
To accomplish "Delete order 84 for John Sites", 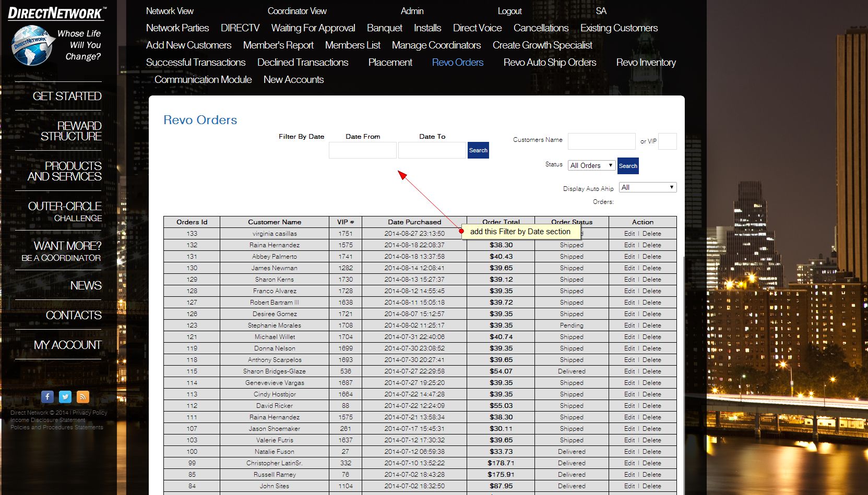I will (x=652, y=486).
